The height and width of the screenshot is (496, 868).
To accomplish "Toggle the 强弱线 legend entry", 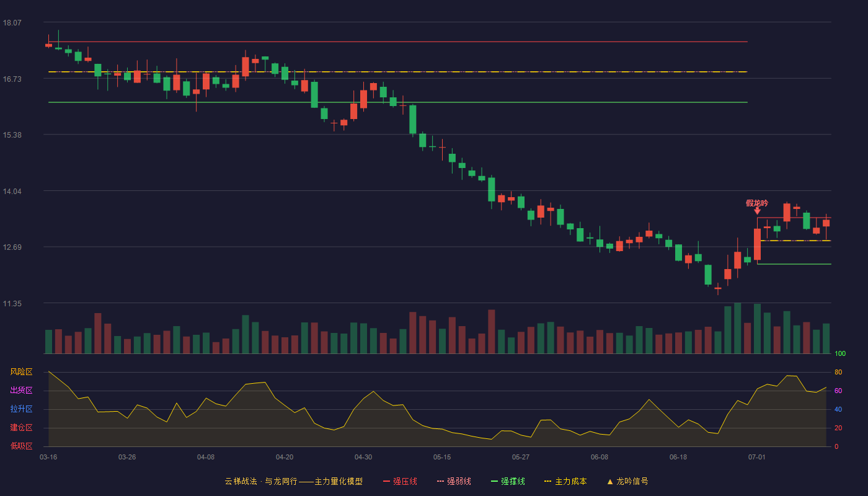I will pos(454,481).
